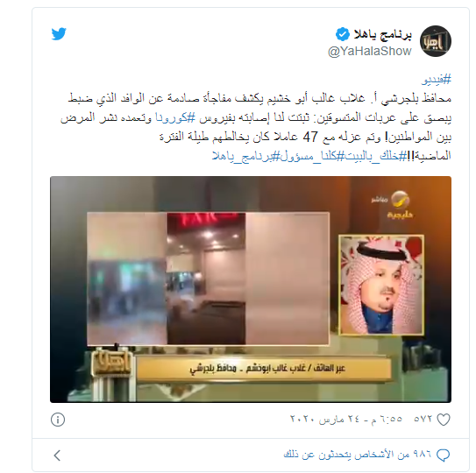Image resolution: width=476 pixels, height=473 pixels.
Task: Click the ٥٧٢ likes count
Action: pyautogui.click(x=423, y=420)
